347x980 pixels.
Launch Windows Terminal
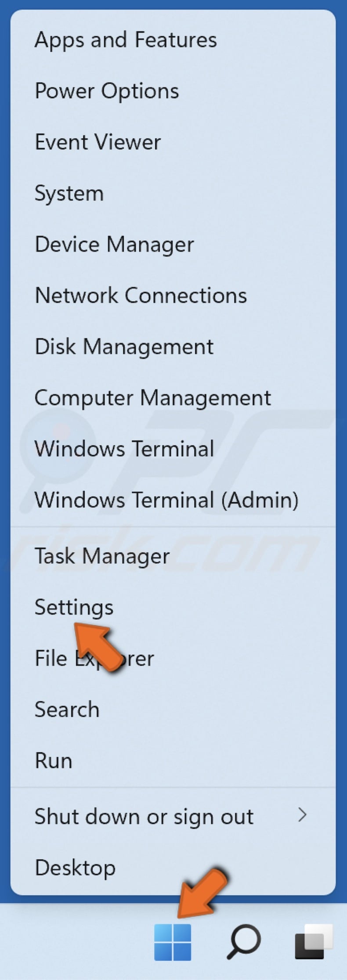(124, 449)
